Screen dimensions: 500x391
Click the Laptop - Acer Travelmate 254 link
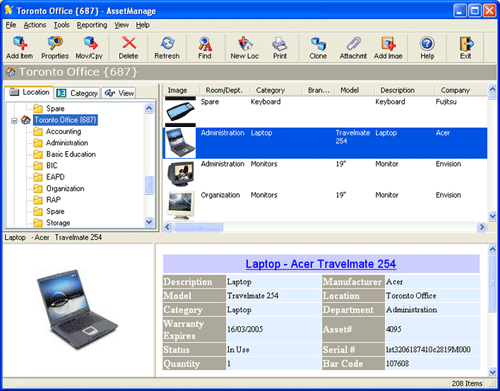point(321,264)
